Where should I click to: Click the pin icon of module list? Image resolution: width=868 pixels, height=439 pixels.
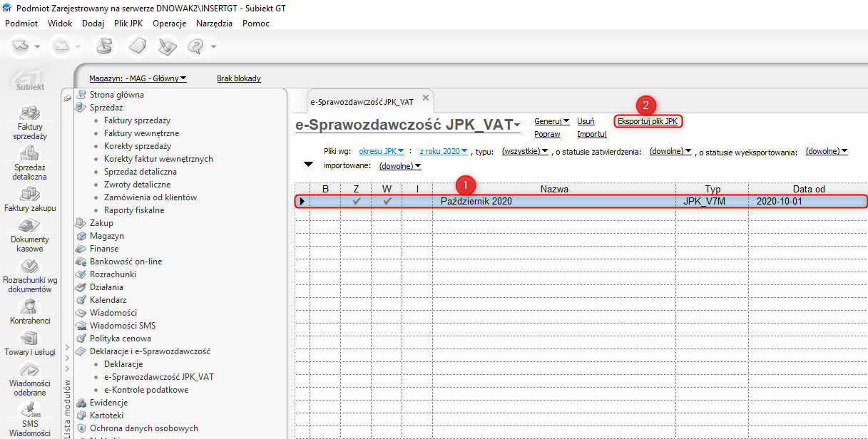pos(68,98)
